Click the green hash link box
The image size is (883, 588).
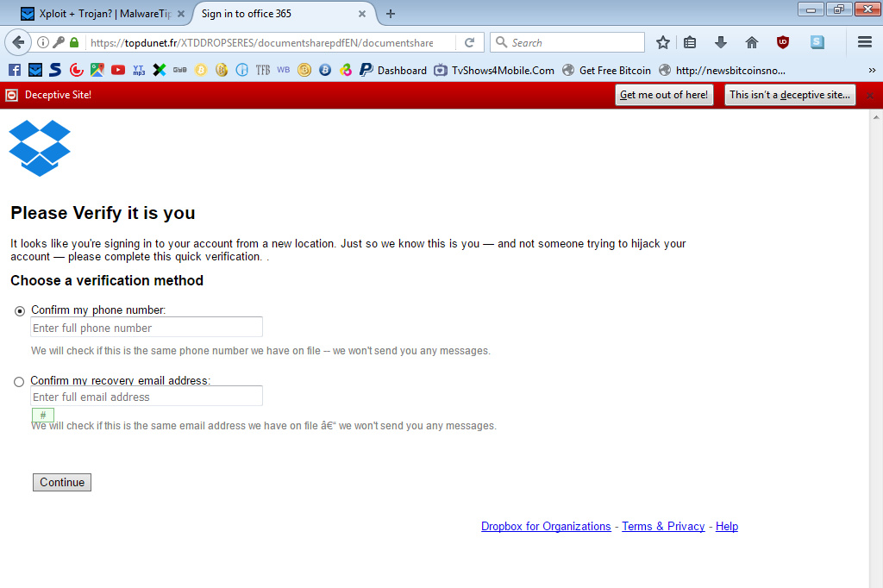coord(43,415)
